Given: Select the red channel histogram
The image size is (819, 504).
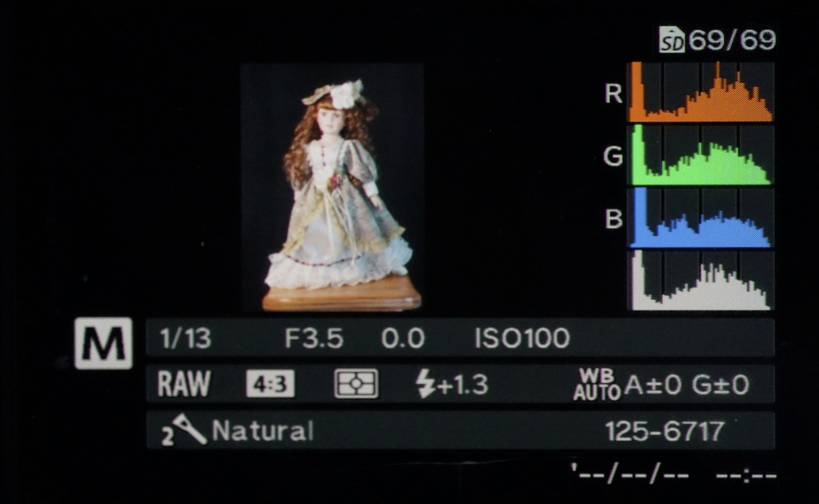Looking at the screenshot, I should click(x=700, y=92).
